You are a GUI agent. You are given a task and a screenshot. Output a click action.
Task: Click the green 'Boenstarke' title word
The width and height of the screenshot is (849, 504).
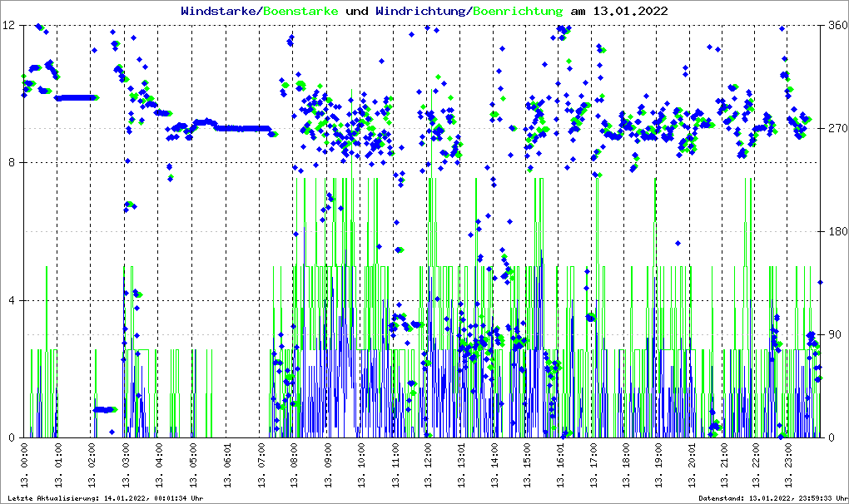pos(300,12)
